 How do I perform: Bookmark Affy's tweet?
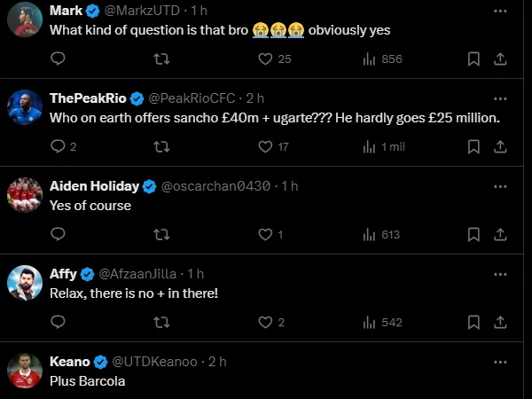tap(473, 323)
